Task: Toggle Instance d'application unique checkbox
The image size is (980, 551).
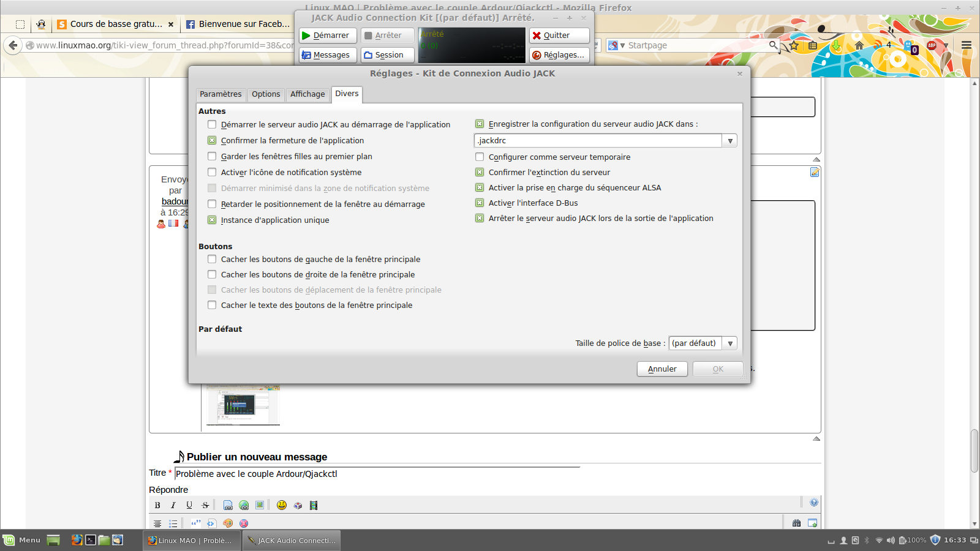Action: coord(212,220)
